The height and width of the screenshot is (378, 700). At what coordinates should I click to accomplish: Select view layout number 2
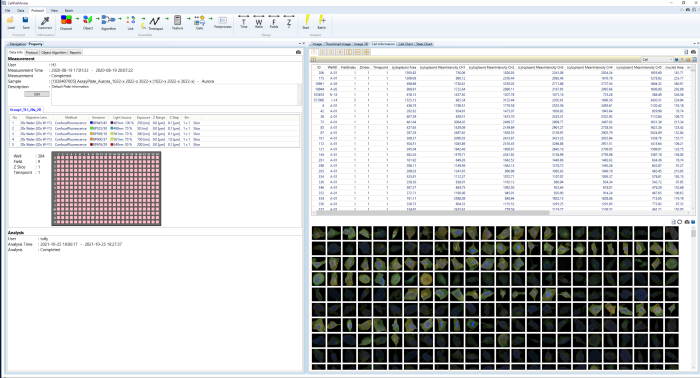322,52
